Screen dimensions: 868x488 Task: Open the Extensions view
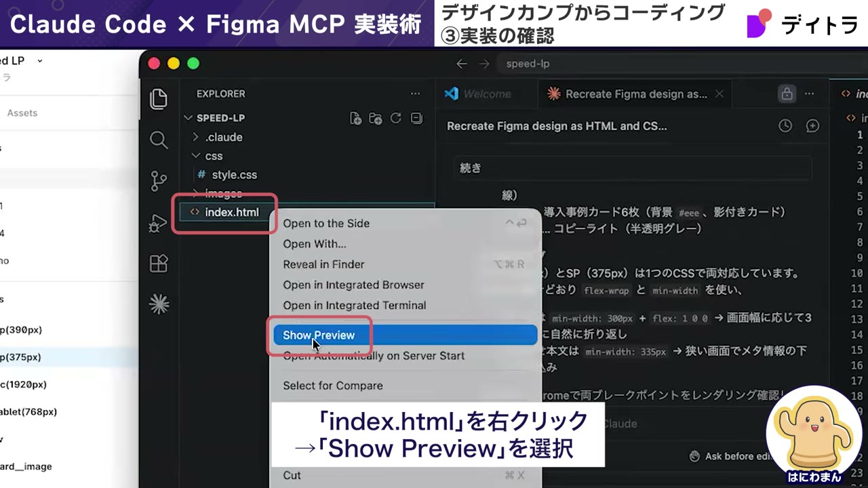coord(159,264)
